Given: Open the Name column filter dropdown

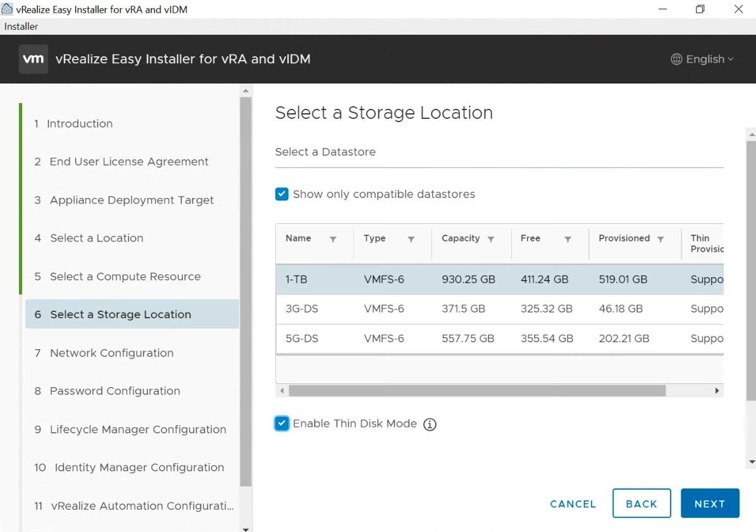Looking at the screenshot, I should tap(333, 238).
